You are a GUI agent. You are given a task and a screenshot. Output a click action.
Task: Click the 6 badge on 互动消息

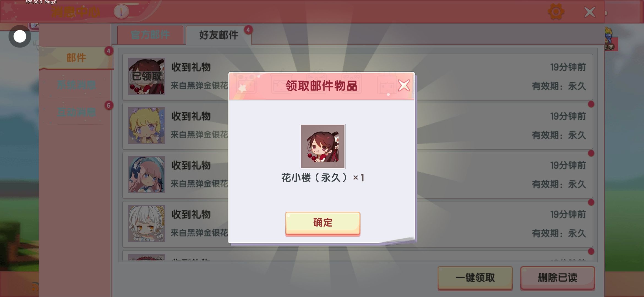[108, 106]
